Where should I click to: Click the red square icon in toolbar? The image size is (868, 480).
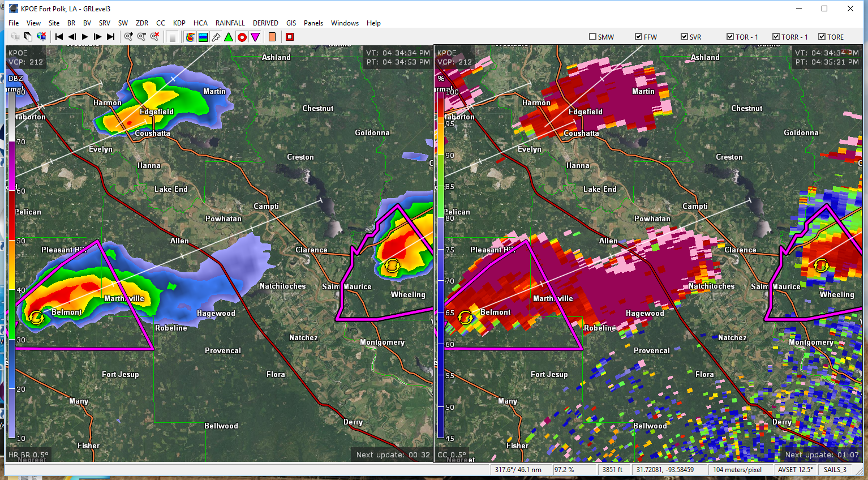pyautogui.click(x=290, y=37)
